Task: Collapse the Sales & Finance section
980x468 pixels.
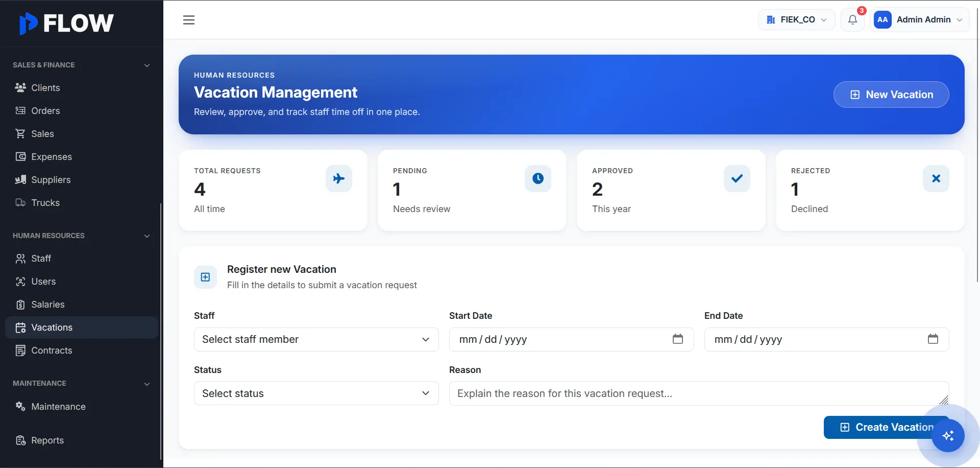Action: (x=147, y=65)
